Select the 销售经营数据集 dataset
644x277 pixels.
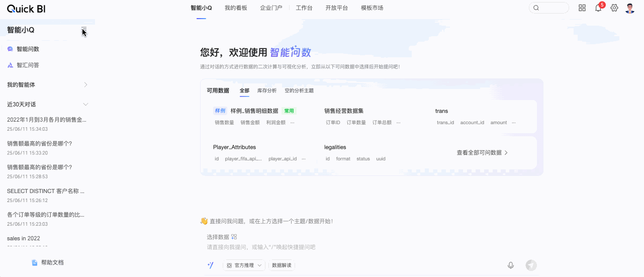(x=344, y=111)
